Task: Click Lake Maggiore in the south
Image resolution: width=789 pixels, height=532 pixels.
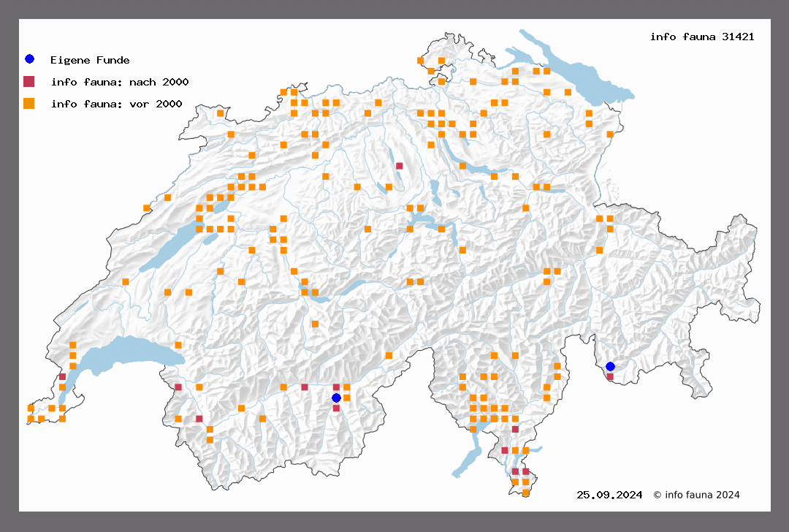Action: pos(468,457)
